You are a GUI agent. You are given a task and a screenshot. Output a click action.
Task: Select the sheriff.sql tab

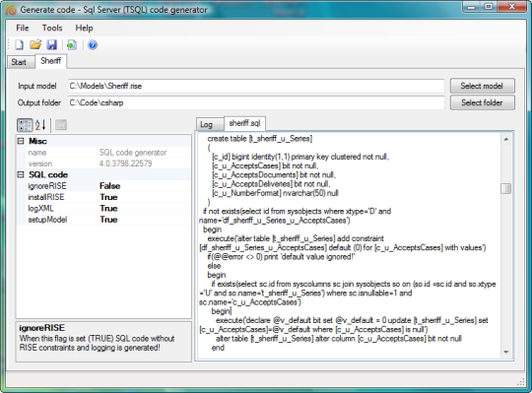[x=244, y=123]
